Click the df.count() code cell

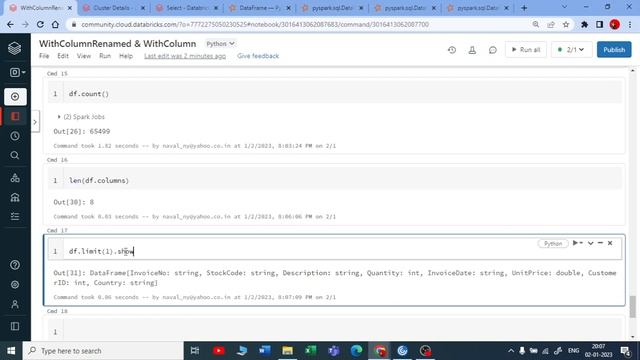click(x=335, y=94)
